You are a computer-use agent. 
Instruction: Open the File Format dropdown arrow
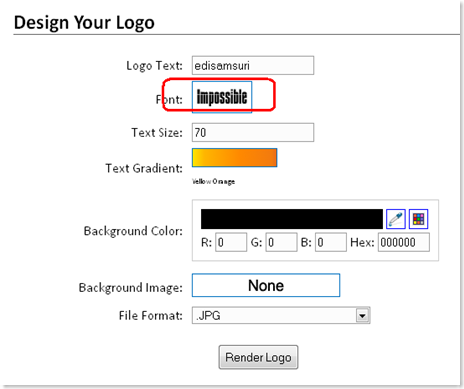pos(362,315)
